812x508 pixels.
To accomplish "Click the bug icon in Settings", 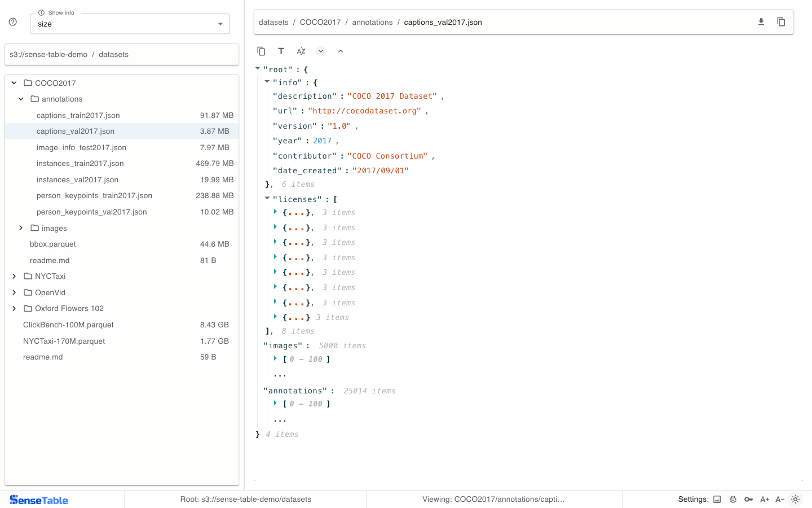I will pyautogui.click(x=733, y=500).
